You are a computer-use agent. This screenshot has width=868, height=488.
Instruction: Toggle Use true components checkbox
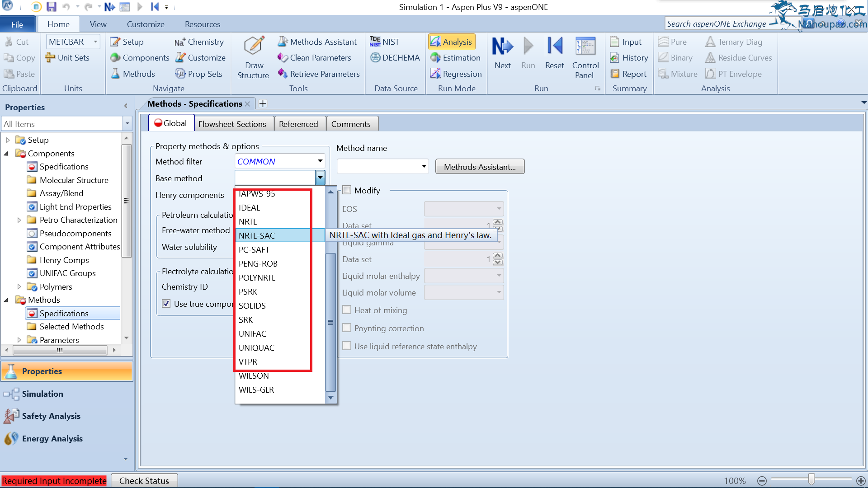166,304
